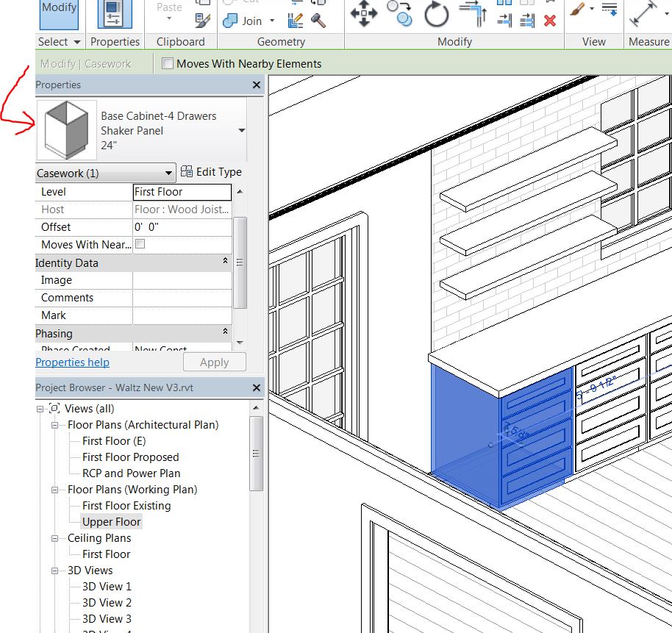Viewport: 672px width, 633px height.
Task: Enable Moves With Nearby Elements in options bar
Action: click(168, 64)
